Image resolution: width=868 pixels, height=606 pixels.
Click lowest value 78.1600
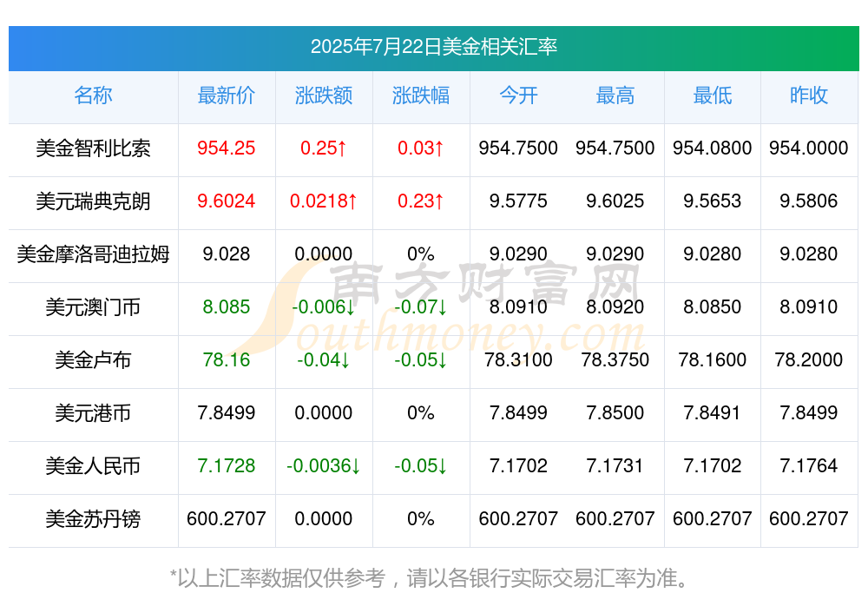713,360
